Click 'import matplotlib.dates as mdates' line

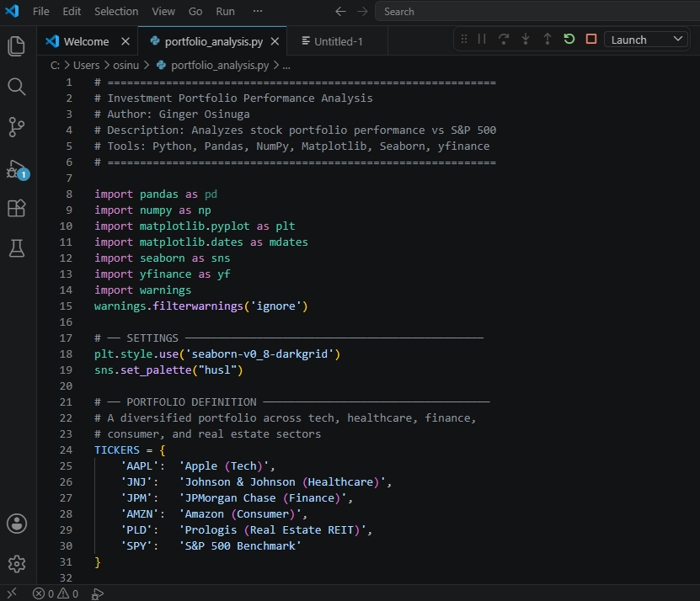tap(200, 242)
